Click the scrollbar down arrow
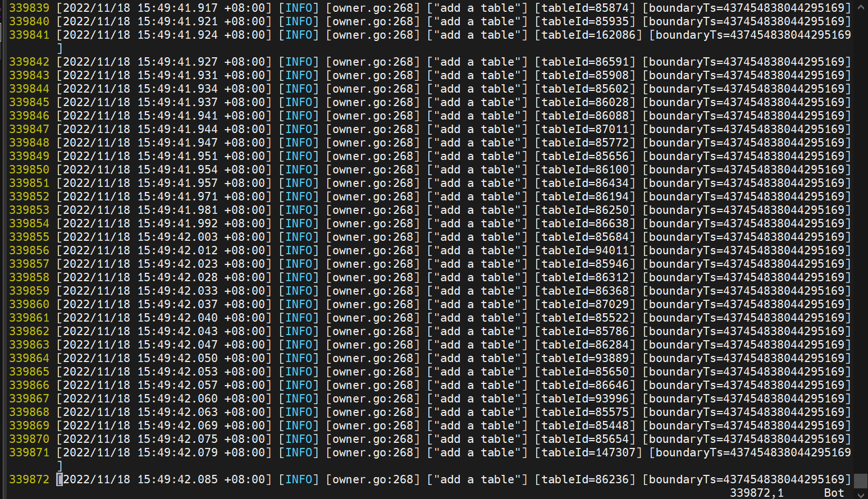The height and width of the screenshot is (499, 868). click(x=861, y=494)
